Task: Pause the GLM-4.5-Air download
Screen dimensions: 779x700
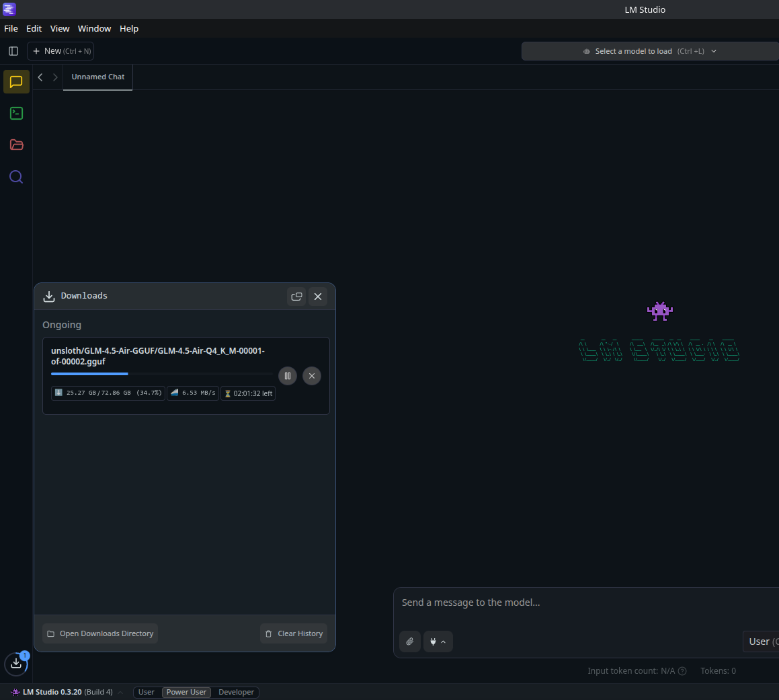Action: (288, 376)
